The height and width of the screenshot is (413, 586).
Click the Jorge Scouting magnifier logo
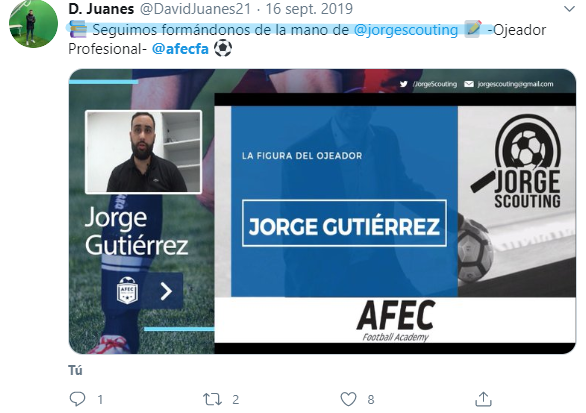coord(518,161)
